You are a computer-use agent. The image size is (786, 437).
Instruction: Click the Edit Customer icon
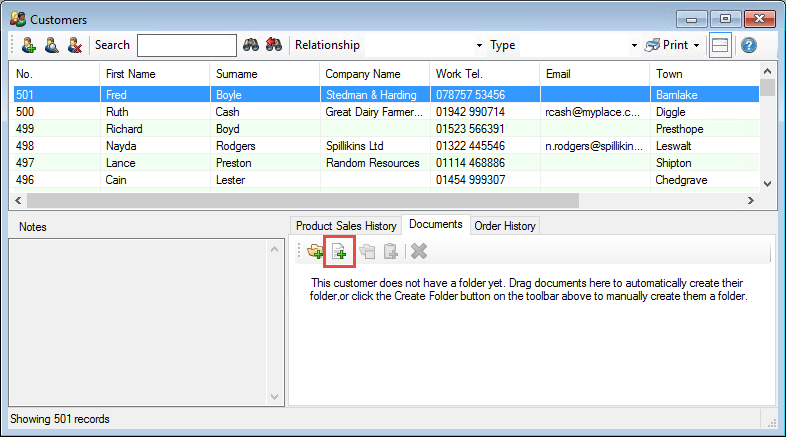tap(51, 45)
